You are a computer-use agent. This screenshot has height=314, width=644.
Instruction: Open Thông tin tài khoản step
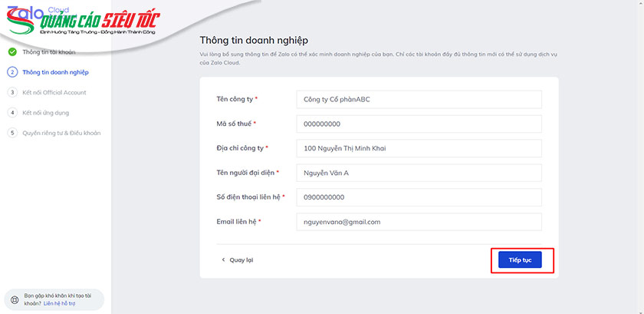tap(48, 52)
